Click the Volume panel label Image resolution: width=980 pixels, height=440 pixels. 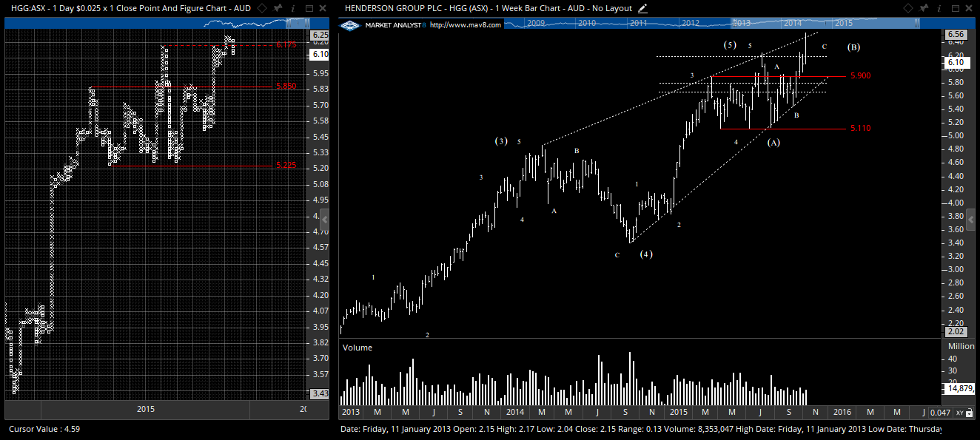(358, 348)
